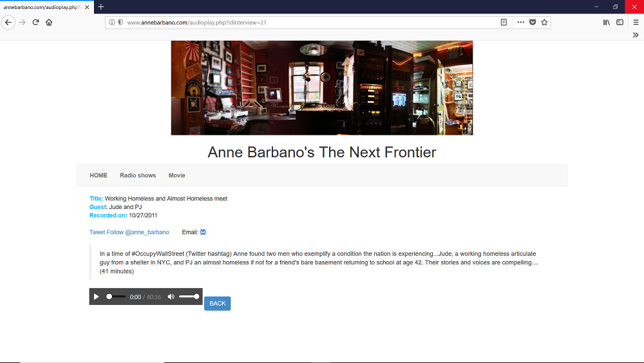Reload the current page

tap(35, 22)
